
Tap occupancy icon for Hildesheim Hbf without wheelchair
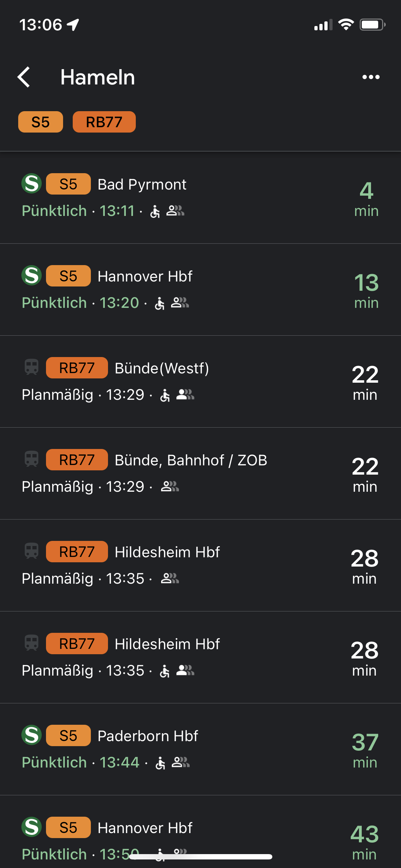(x=170, y=578)
